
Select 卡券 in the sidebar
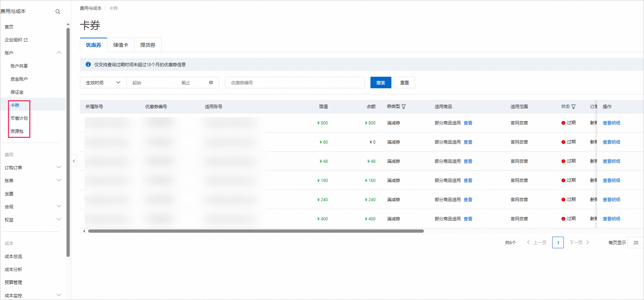15,105
